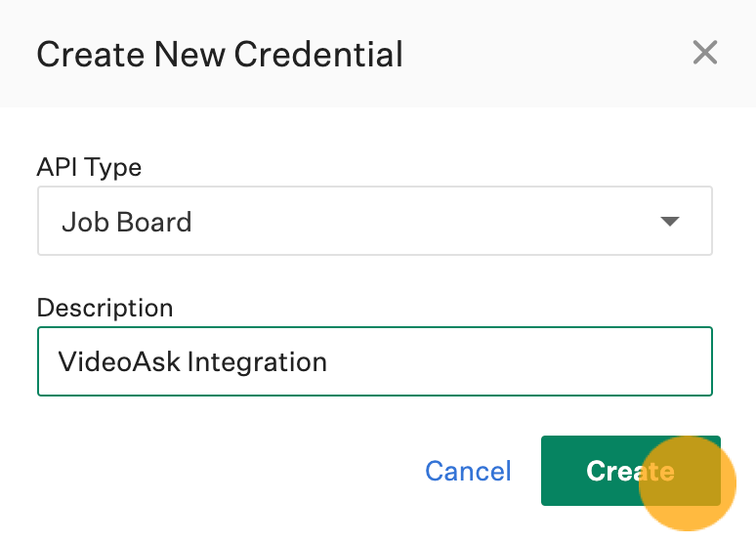Select the Job Board value text

(126, 222)
